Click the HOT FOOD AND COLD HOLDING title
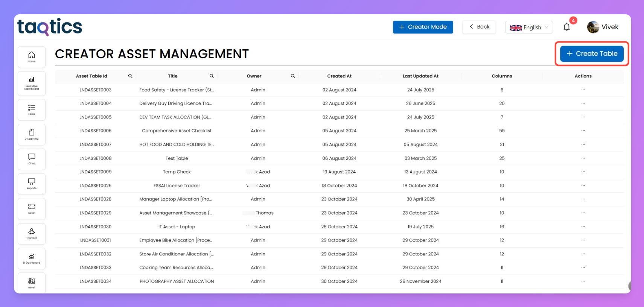 click(x=177, y=144)
